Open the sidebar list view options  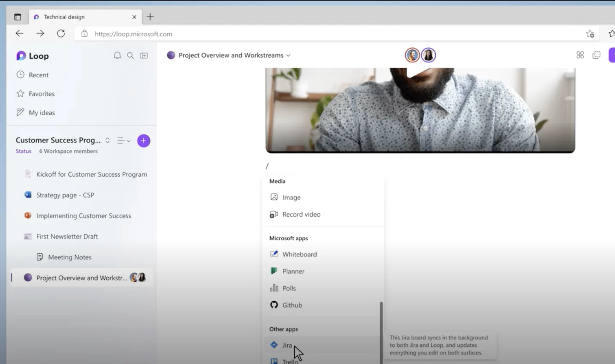tap(124, 141)
